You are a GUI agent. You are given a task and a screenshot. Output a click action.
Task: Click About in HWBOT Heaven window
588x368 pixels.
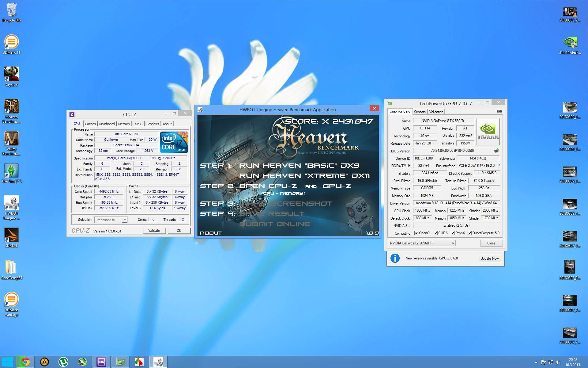click(x=211, y=233)
